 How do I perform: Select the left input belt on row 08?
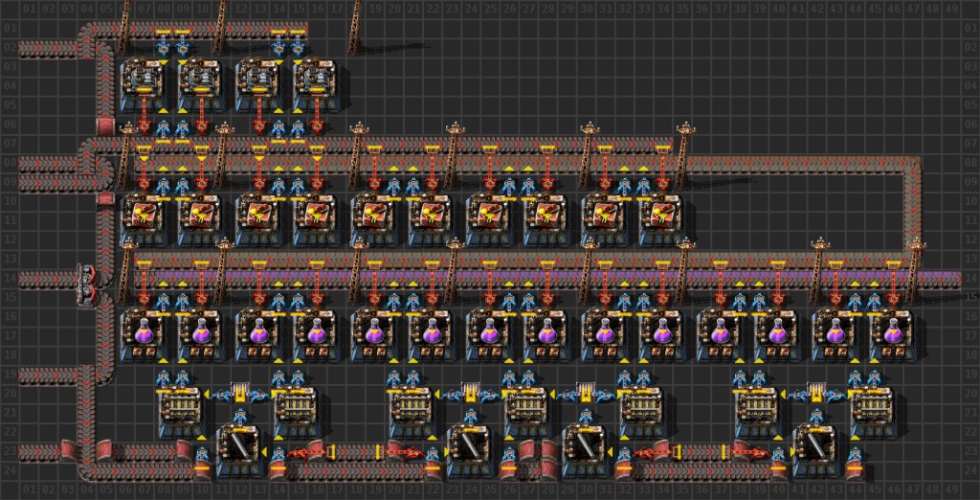coord(49,165)
